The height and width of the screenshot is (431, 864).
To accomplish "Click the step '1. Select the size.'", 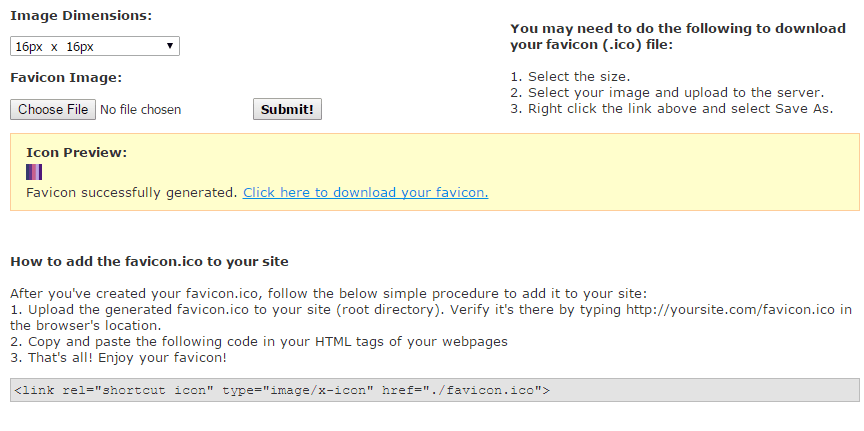I will coord(570,77).
